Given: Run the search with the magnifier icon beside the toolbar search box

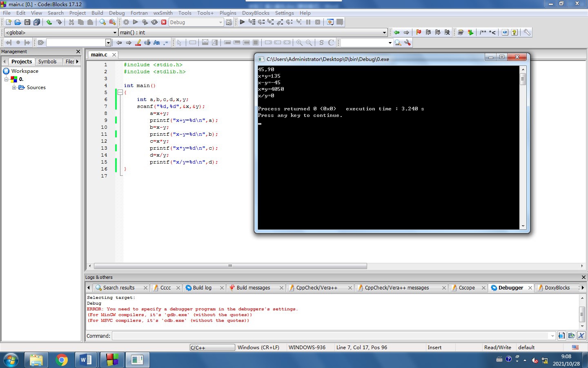Looking at the screenshot, I should (x=398, y=43).
